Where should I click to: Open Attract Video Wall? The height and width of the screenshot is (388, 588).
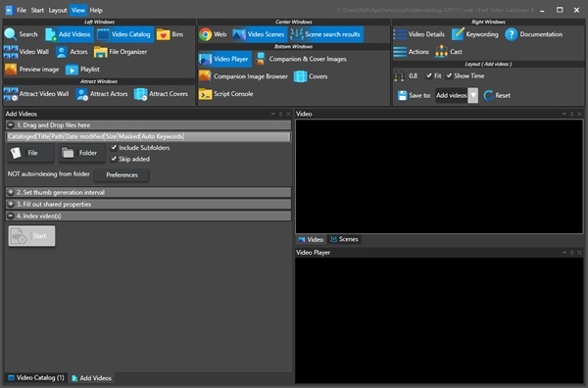coord(36,94)
